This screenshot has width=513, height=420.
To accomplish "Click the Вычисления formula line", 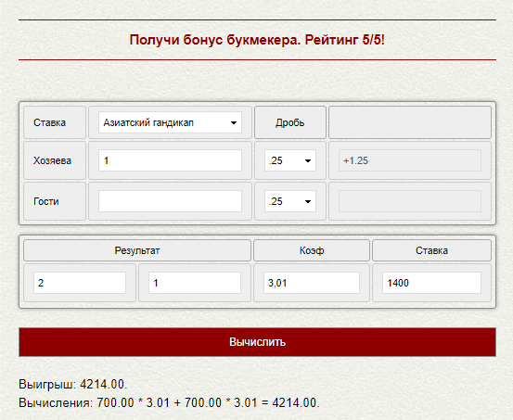I will click(169, 402).
